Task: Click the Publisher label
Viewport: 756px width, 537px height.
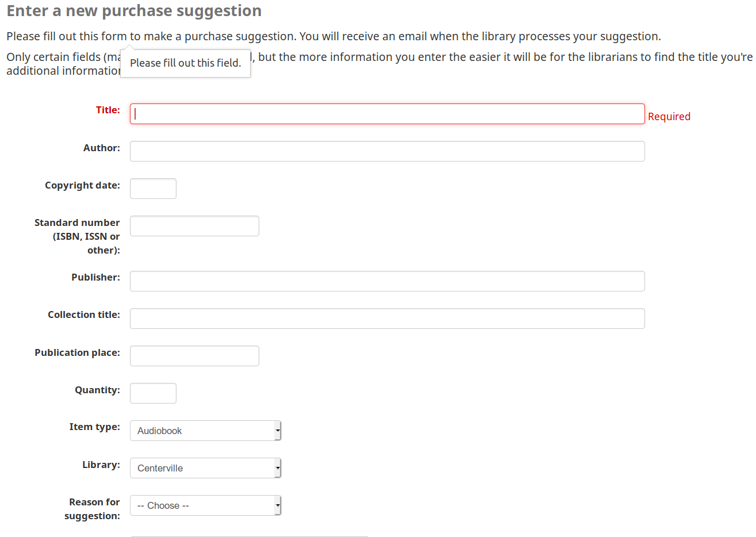Action: 95,277
